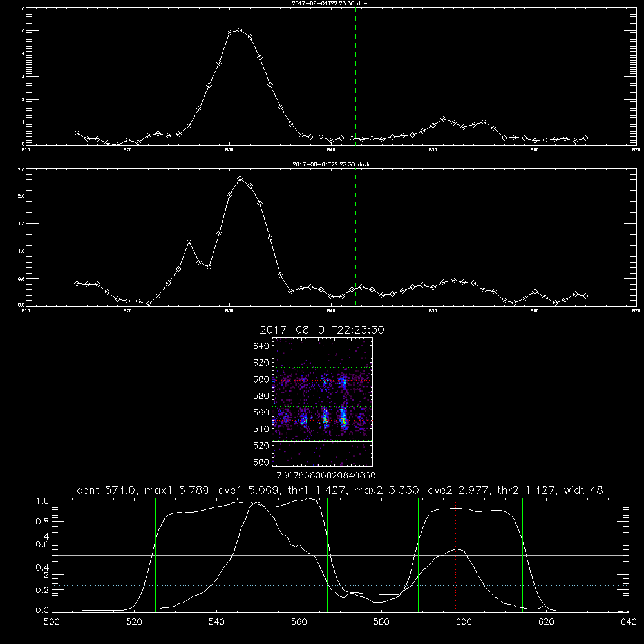This screenshot has width=644, height=644.
Task: Click the solid horizontal threshold line in bottom plot
Action: click(x=340, y=555)
